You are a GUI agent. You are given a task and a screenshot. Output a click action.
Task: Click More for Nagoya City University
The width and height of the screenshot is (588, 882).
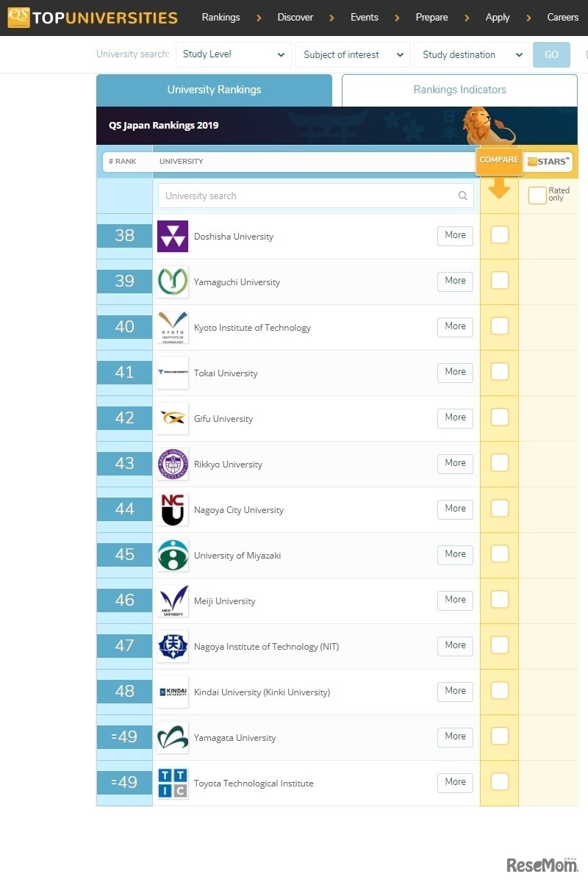pos(455,509)
